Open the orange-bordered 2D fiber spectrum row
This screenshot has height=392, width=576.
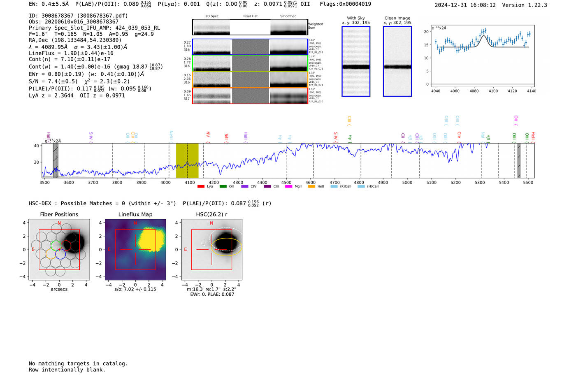[250, 79]
